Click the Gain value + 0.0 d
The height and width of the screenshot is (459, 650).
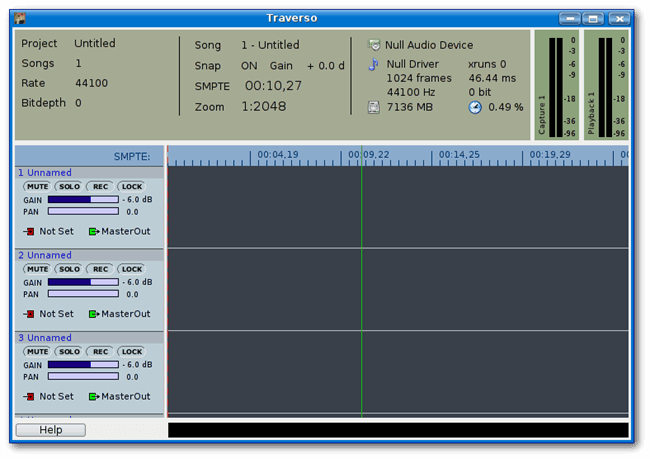[x=325, y=66]
